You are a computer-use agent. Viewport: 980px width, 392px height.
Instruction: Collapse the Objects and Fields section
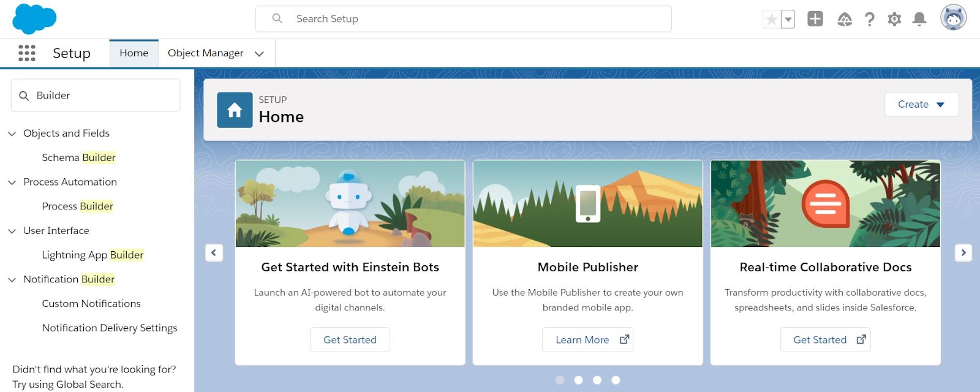click(x=12, y=134)
